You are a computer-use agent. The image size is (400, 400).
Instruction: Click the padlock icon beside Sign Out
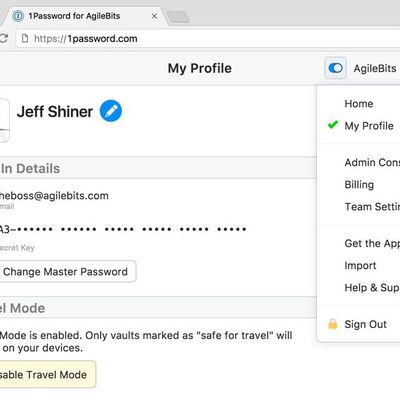[333, 324]
